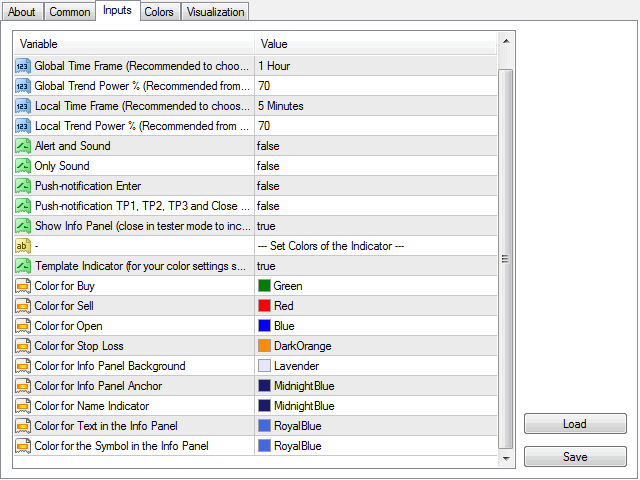Screen dimensions: 640x480
Task: Toggle the true value for Template Indicator
Action: [x=266, y=266]
